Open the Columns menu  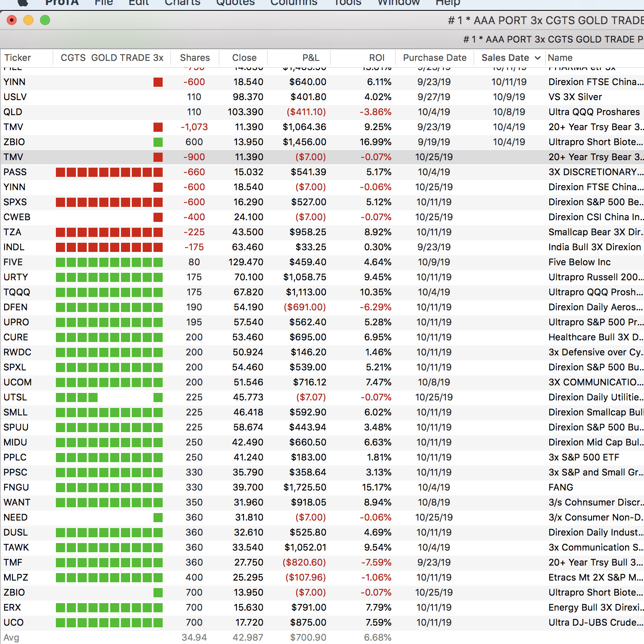[294, 3]
